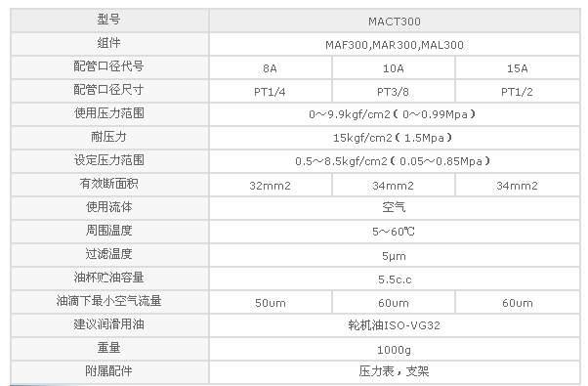Click the 50um minimum air flow cell
This screenshot has width=588, height=386.
pyautogui.click(x=270, y=302)
